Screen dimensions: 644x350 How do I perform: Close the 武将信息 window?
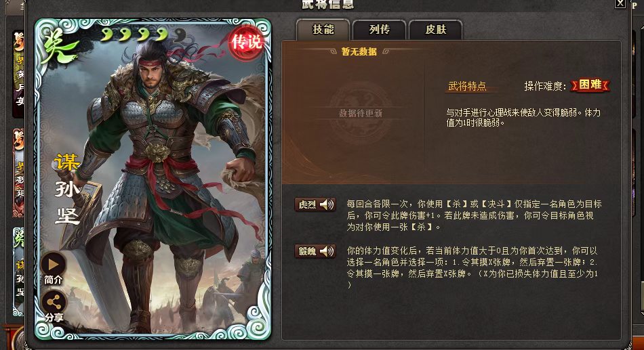620,3
